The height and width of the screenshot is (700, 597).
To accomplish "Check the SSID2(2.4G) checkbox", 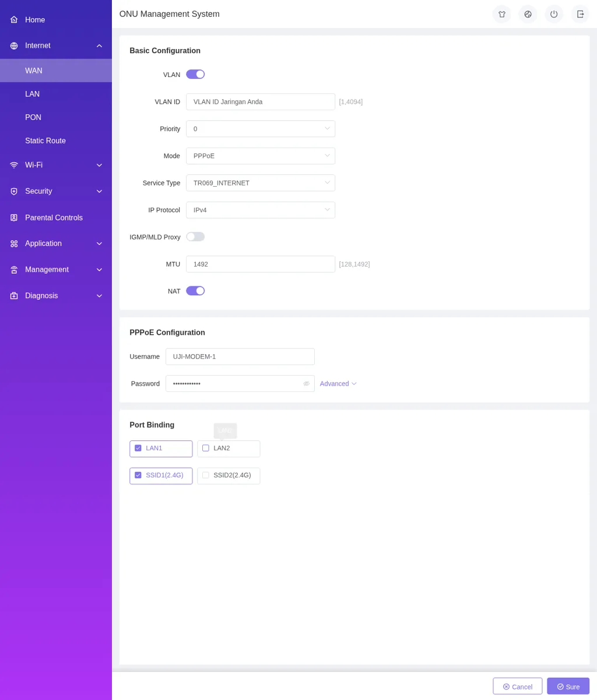I will click(x=206, y=475).
